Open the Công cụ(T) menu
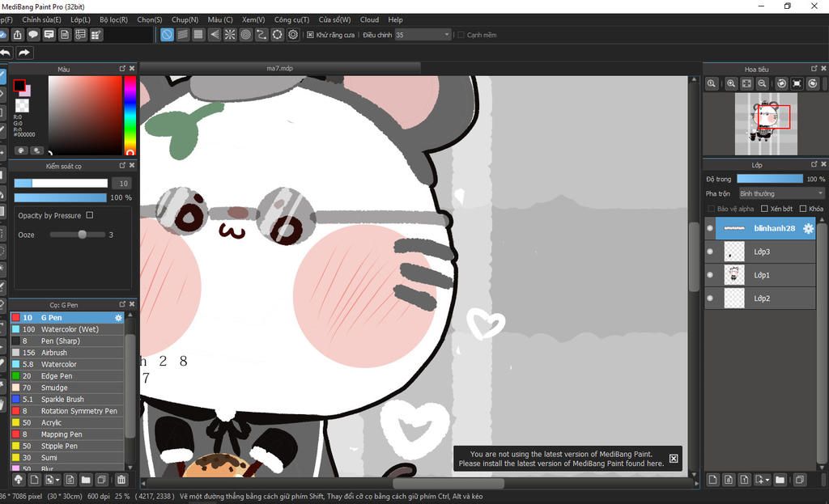The image size is (829, 504). click(291, 19)
